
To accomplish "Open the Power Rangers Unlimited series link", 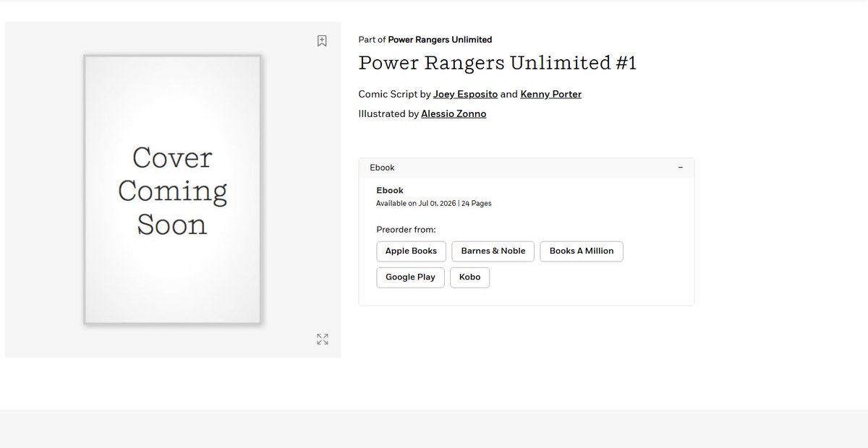I will coord(440,40).
